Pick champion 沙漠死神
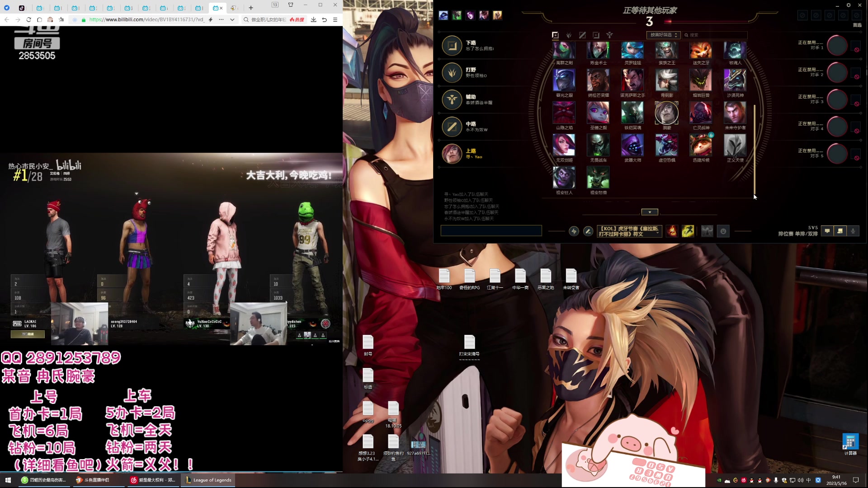Image resolution: width=868 pixels, height=488 pixels. pyautogui.click(x=735, y=80)
